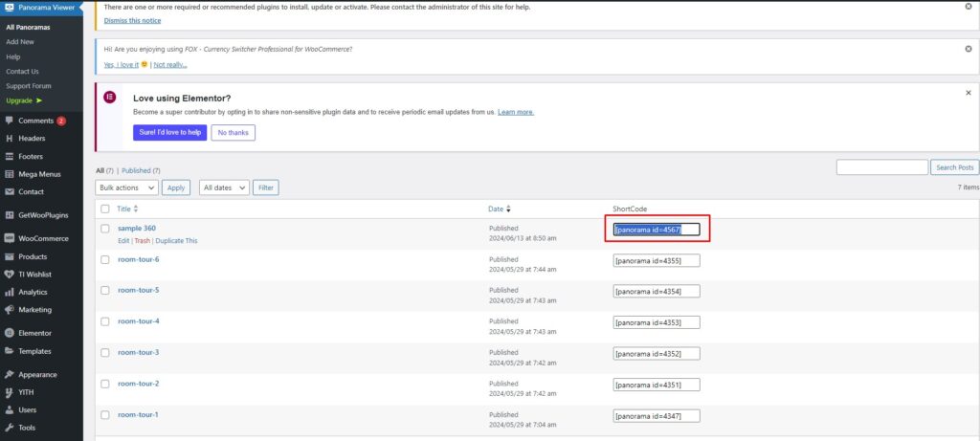
Task: Sort panoramas by Date column arrow
Action: pos(507,209)
